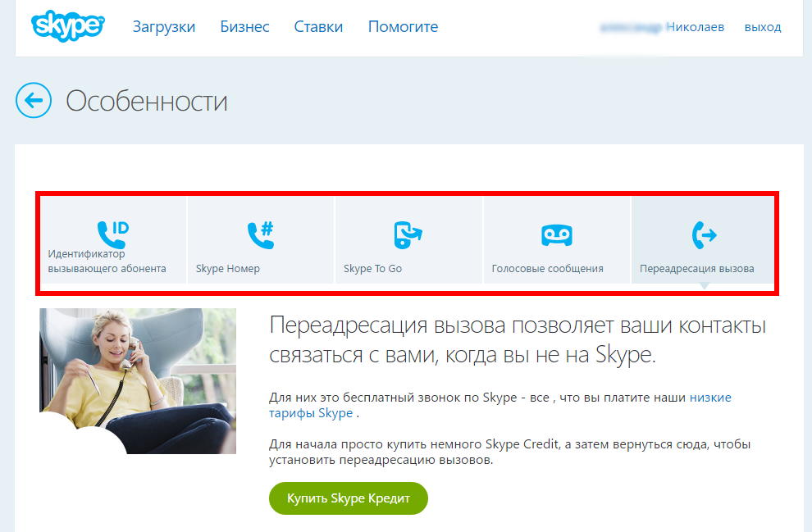
Task: Select the Переадресация вызова tab label
Action: coord(696,269)
